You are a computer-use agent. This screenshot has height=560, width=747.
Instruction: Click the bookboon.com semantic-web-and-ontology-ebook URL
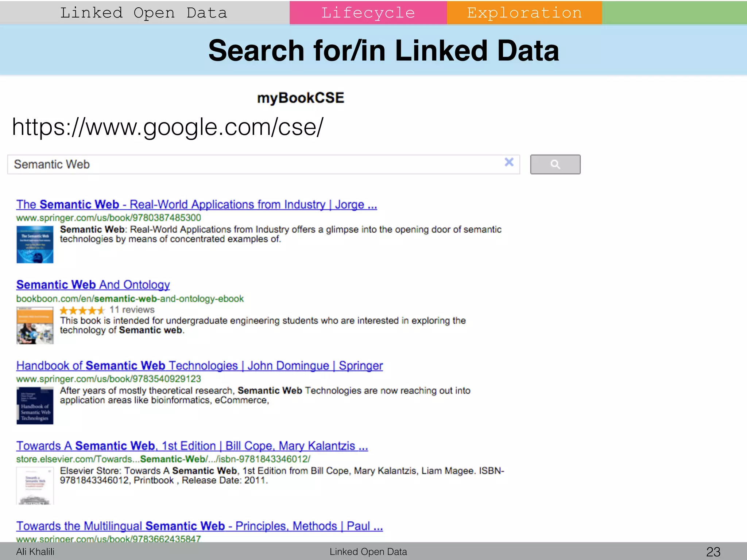coord(130,299)
